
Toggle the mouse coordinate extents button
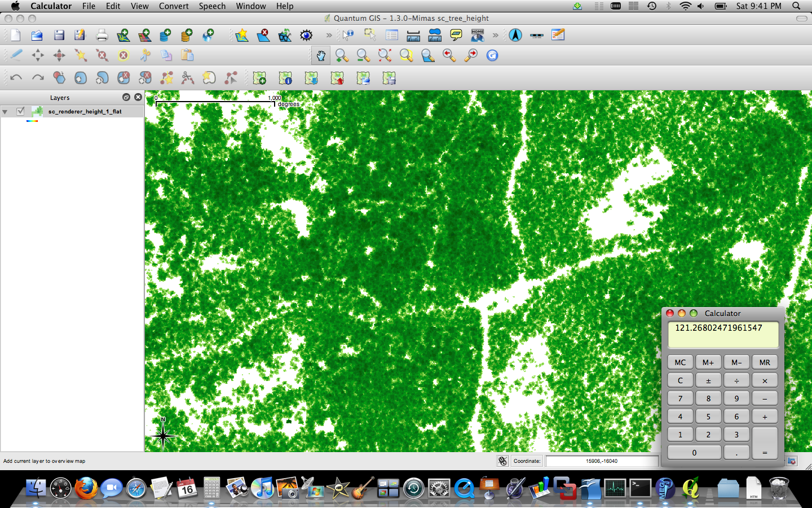click(502, 461)
